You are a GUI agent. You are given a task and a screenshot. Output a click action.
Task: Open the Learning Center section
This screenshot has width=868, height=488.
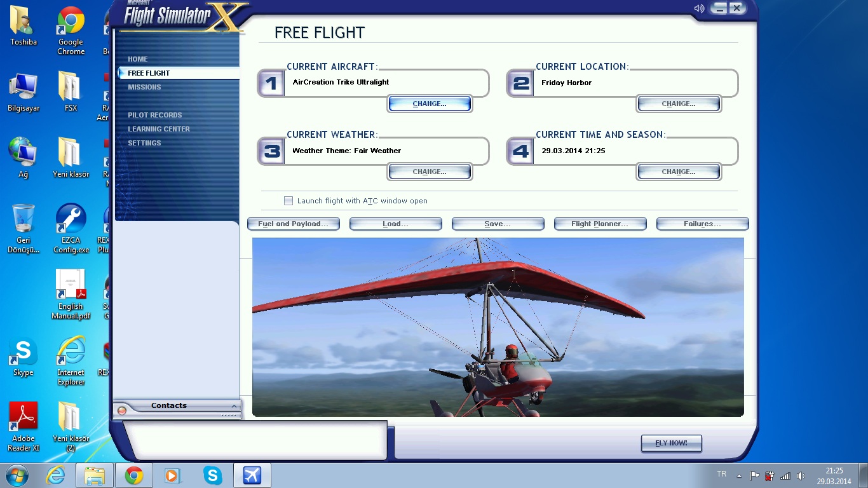tap(159, 129)
